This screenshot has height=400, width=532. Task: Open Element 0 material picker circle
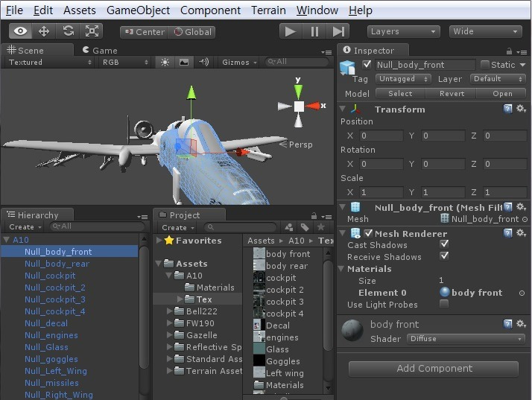pyautogui.click(x=522, y=293)
